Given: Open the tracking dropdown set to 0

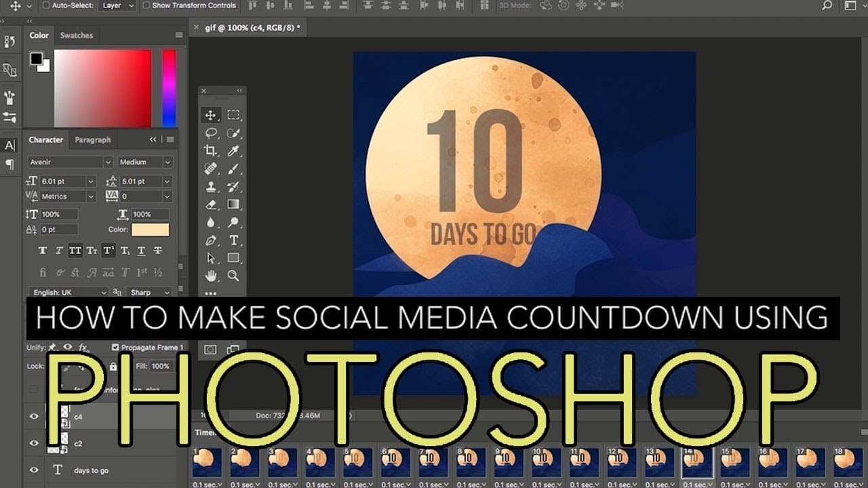Looking at the screenshot, I should (x=146, y=196).
